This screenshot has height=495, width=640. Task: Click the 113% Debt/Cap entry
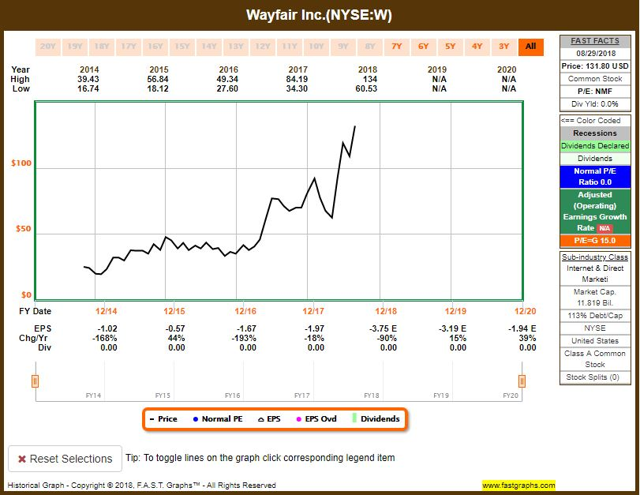pos(595,315)
